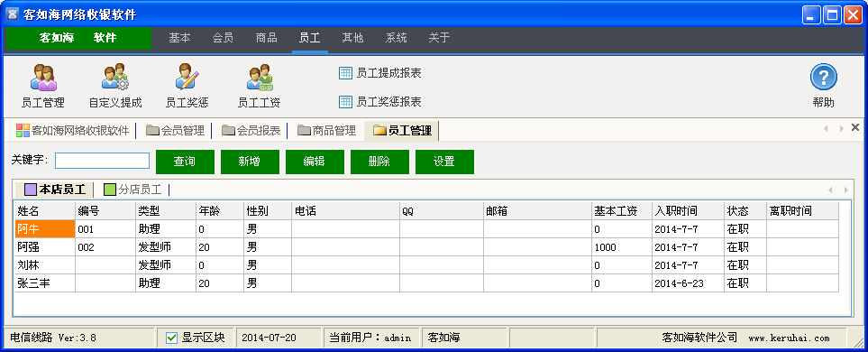The image size is (868, 352).
Task: Click the 新增 button
Action: (x=250, y=162)
